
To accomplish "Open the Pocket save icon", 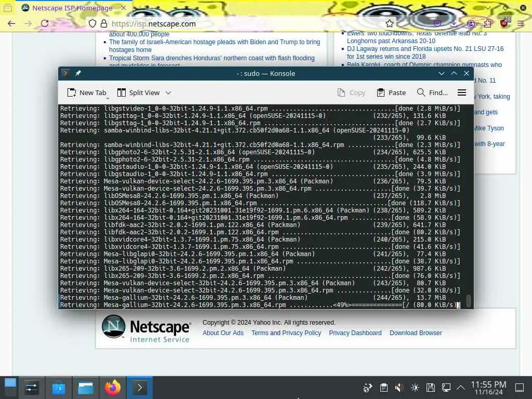I will (437, 23).
